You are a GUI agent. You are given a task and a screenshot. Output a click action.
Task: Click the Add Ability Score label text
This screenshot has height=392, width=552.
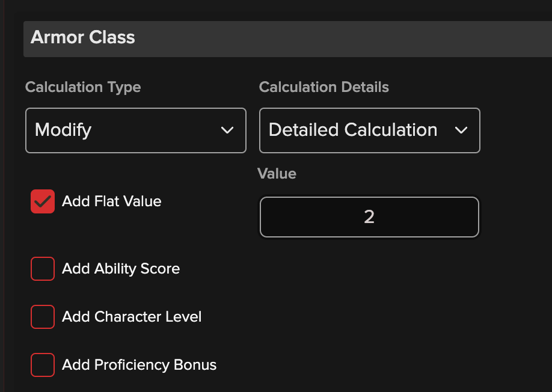point(121,268)
